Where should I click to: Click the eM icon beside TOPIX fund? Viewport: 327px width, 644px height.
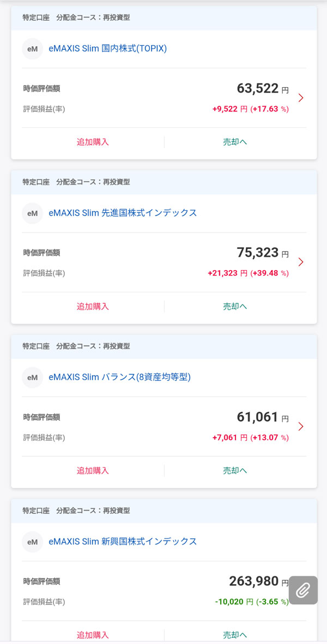pos(32,49)
